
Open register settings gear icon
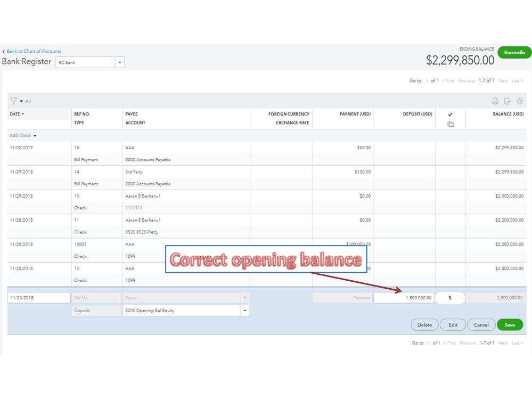click(520, 101)
